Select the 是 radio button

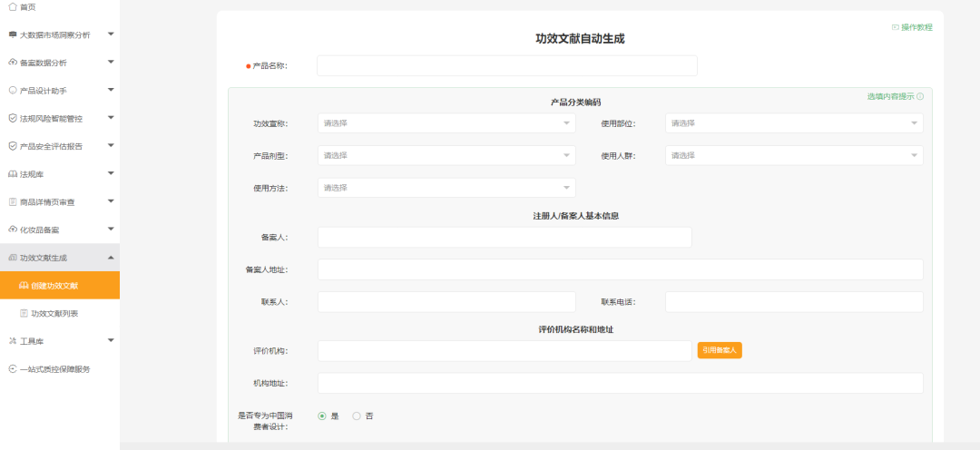tap(322, 416)
